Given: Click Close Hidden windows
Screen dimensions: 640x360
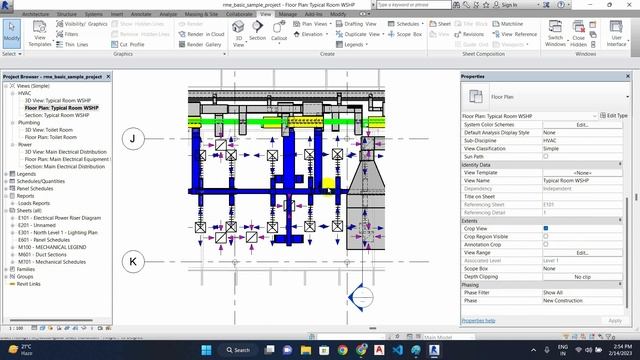Looking at the screenshot, I should (x=578, y=33).
